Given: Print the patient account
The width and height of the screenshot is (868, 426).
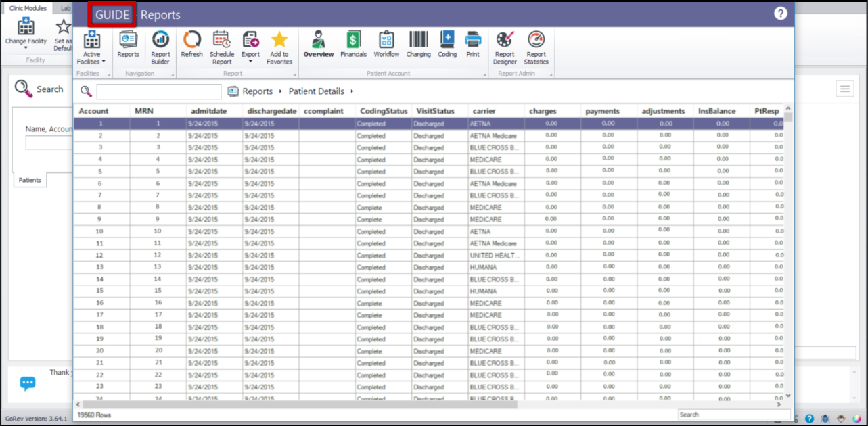Looking at the screenshot, I should 473,45.
